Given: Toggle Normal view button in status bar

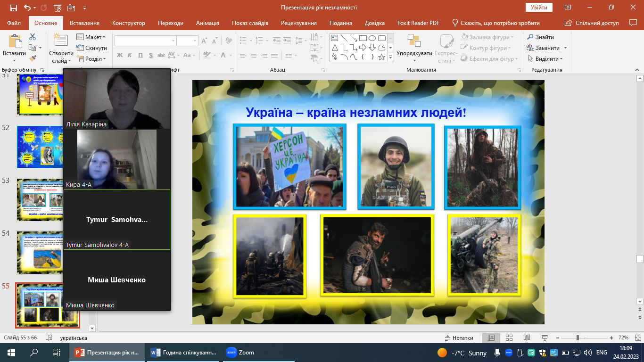Looking at the screenshot, I should (491, 338).
